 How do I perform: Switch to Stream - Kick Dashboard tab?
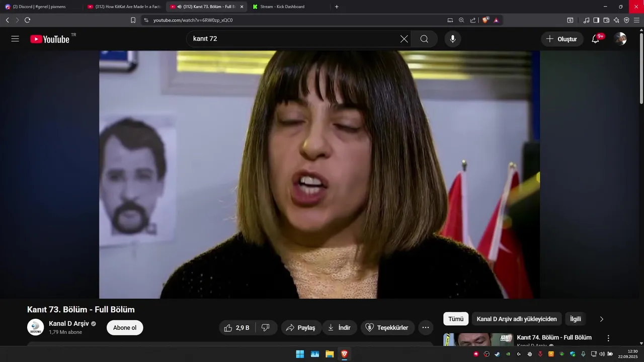pos(289,7)
